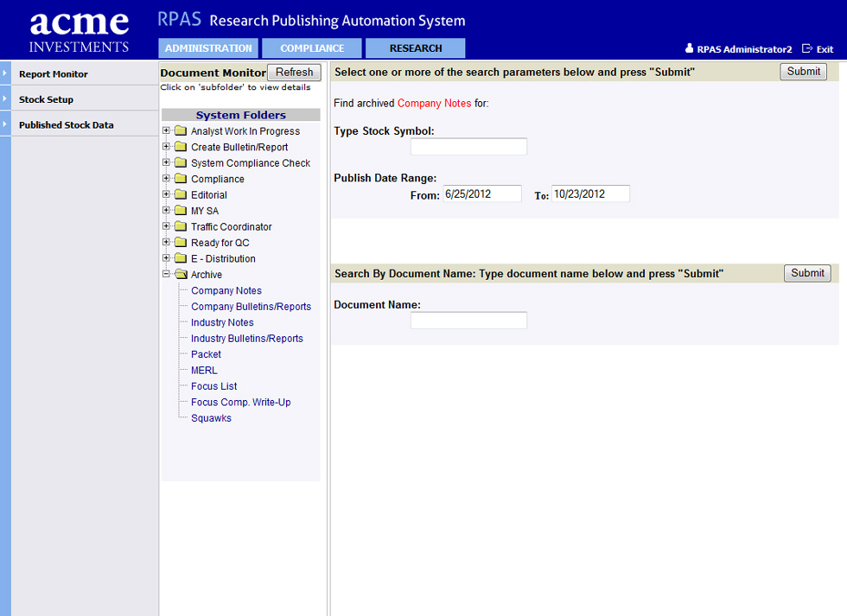The image size is (847, 616).
Task: Expand the System Compliance Check node
Action: point(166,162)
